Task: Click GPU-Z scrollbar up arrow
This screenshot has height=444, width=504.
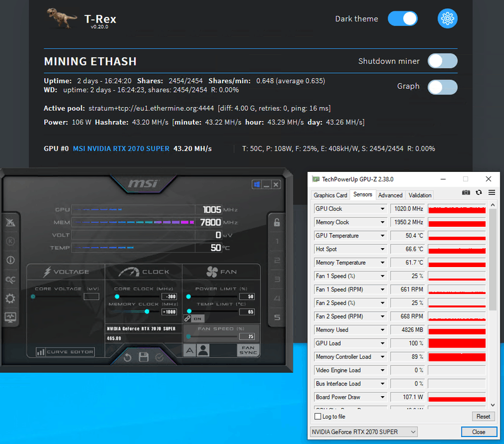Action: (x=493, y=205)
